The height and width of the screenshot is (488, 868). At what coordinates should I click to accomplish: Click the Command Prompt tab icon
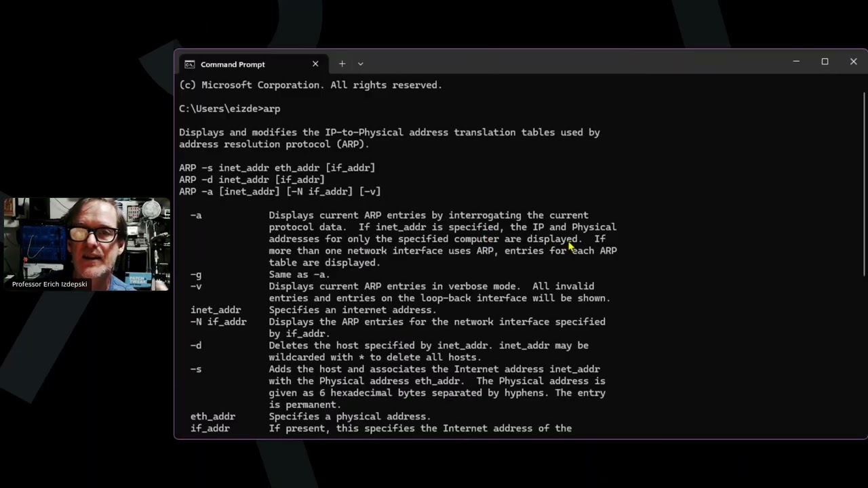(x=189, y=64)
